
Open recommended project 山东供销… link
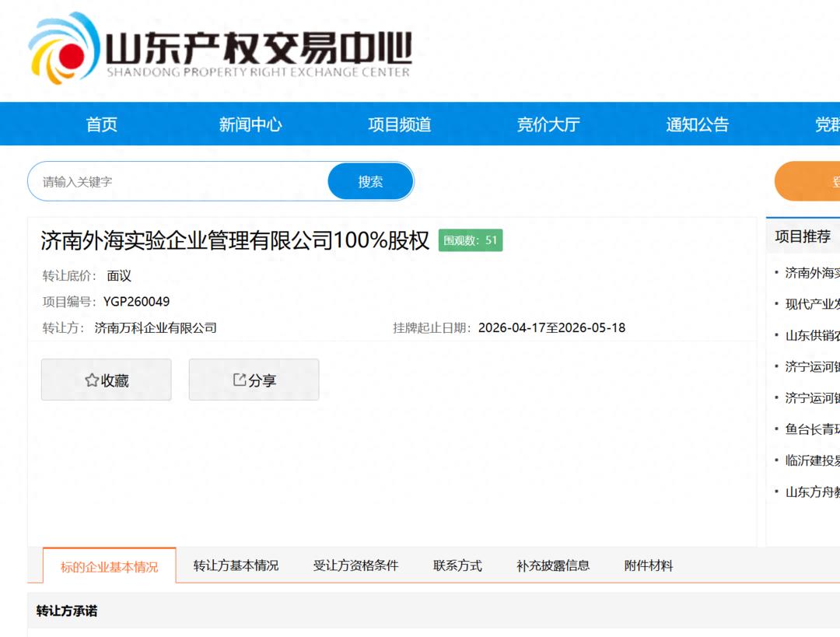pos(812,335)
